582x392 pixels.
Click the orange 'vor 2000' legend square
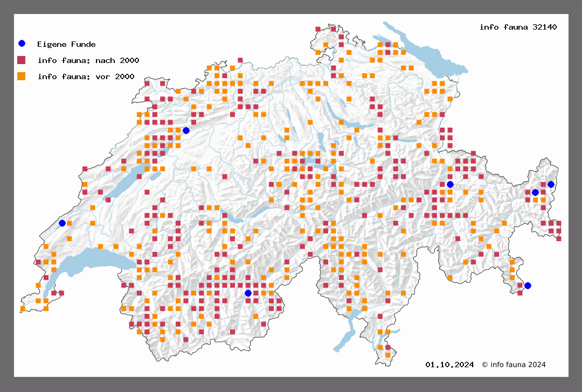pyautogui.click(x=22, y=76)
